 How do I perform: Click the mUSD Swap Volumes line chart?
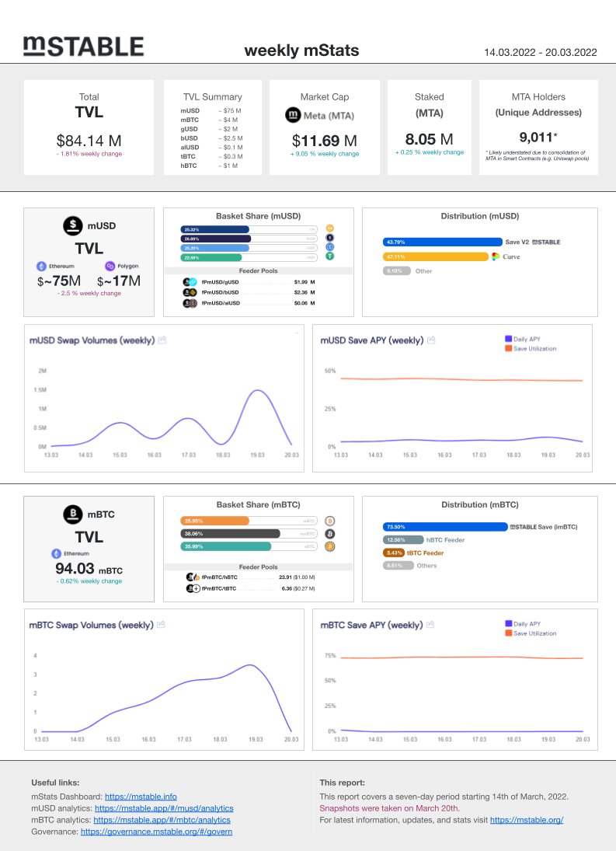click(172, 418)
